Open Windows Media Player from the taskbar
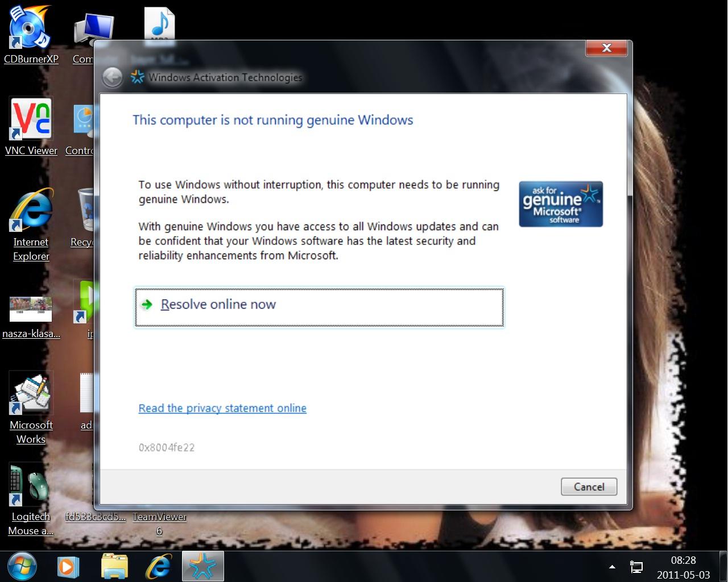The height and width of the screenshot is (582, 728). coord(68,567)
